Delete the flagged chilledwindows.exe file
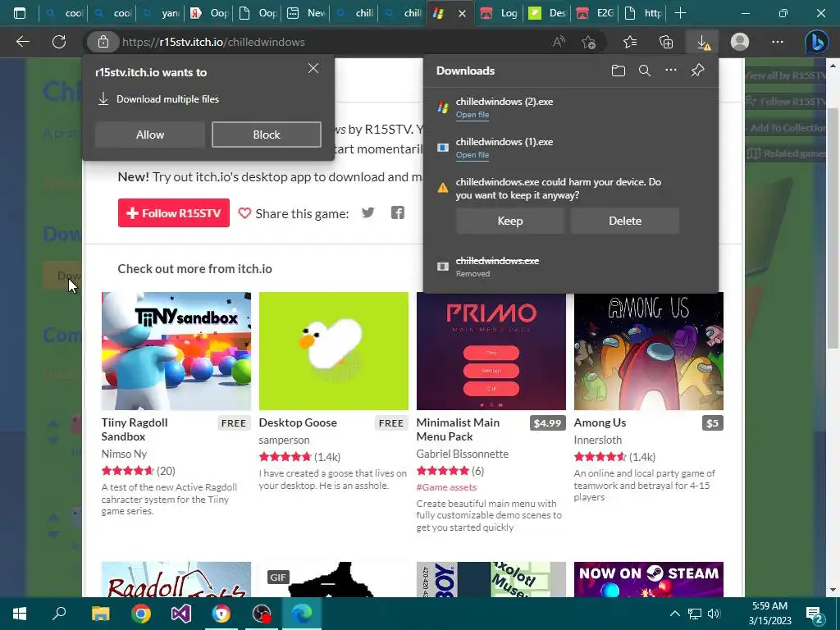The image size is (840, 630). click(625, 221)
